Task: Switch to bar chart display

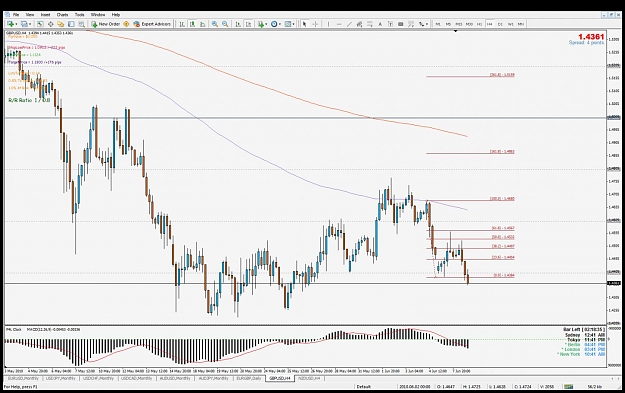Action: point(182,24)
